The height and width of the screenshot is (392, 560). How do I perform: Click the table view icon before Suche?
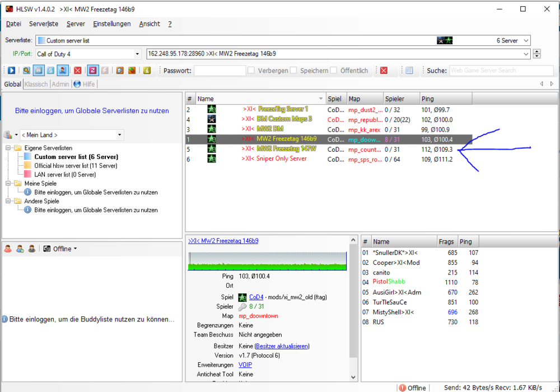click(409, 71)
